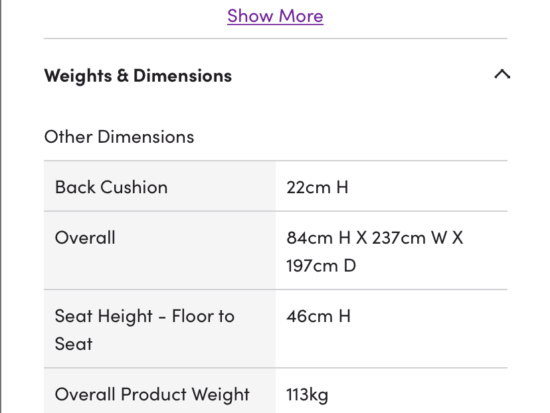Image resolution: width=550 pixels, height=413 pixels.
Task: Click the Back Cushion table row
Action: pyautogui.click(x=276, y=186)
